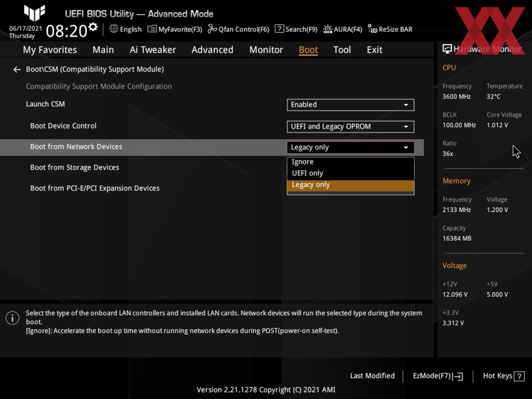Click the globe language icon

click(113, 29)
